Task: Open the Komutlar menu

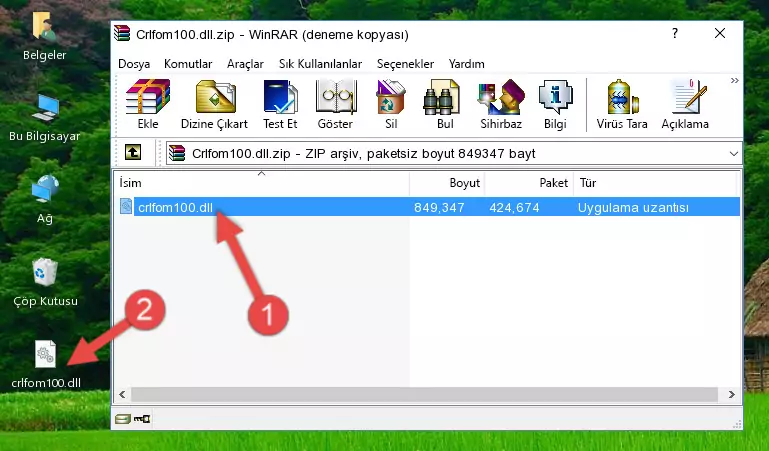Action: tap(188, 64)
